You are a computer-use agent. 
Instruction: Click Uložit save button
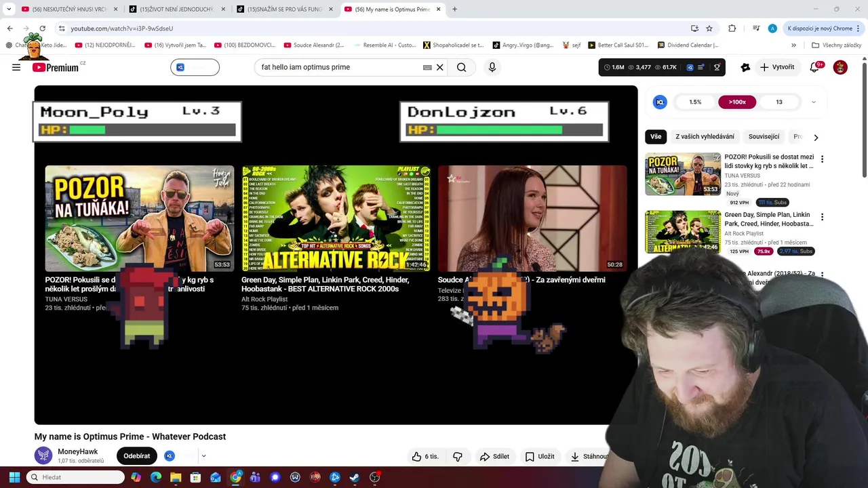tap(540, 456)
